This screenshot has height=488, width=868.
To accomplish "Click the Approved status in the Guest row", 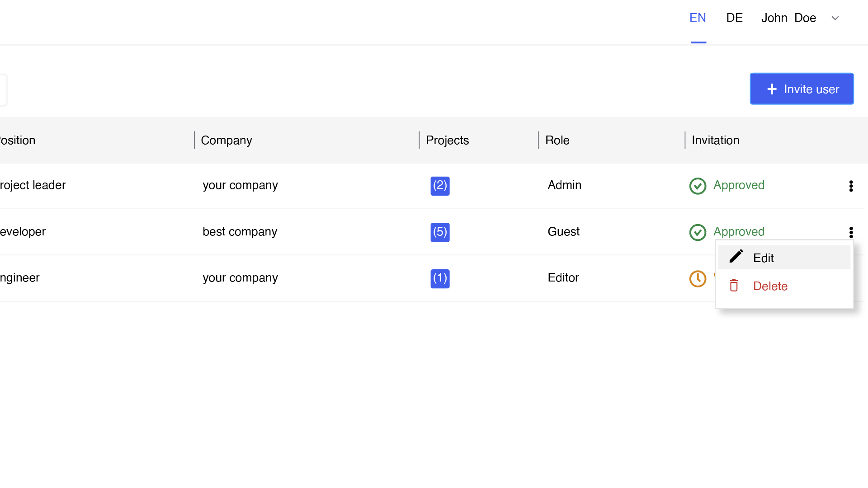I will 739,231.
